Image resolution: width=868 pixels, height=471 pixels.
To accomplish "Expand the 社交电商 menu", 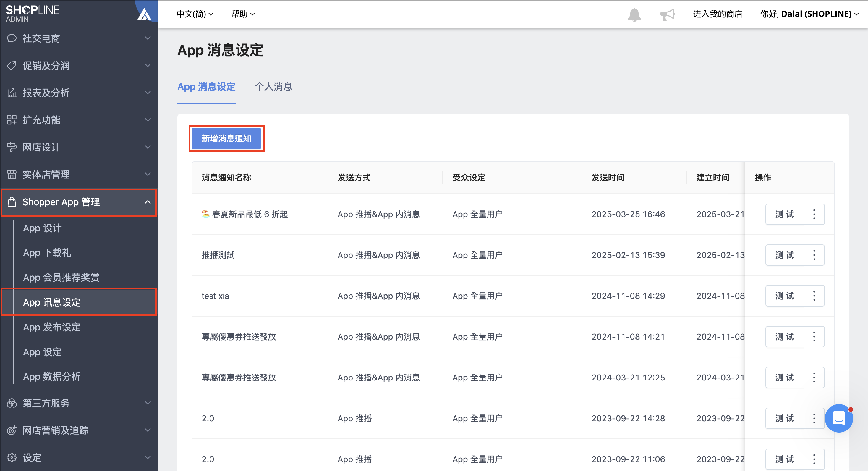I will (148, 38).
